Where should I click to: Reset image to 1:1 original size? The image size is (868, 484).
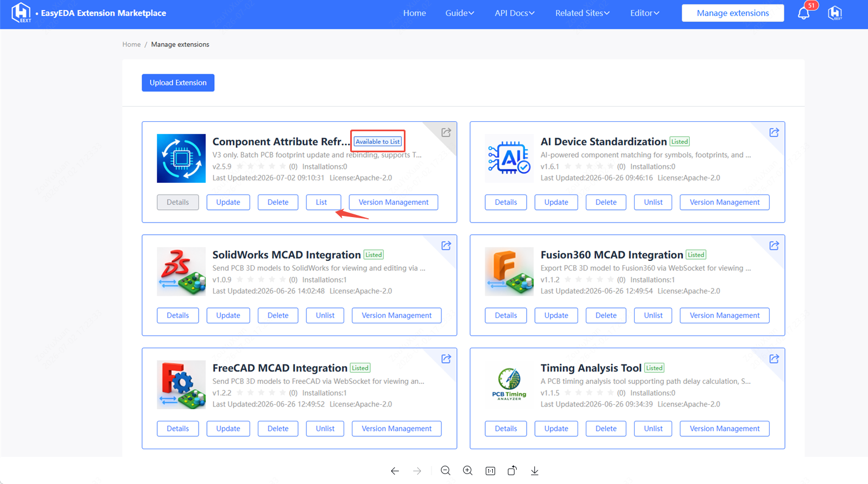point(490,471)
